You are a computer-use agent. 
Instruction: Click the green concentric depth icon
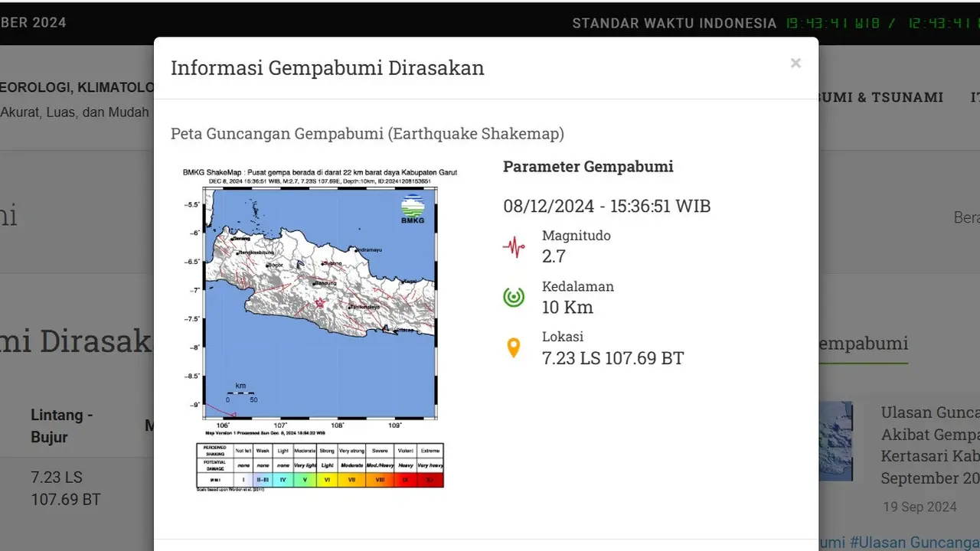[x=514, y=297]
